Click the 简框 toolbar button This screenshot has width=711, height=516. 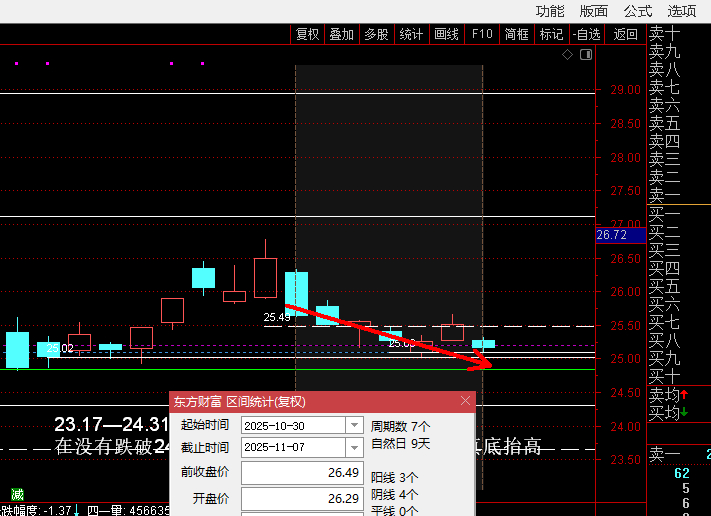(x=517, y=34)
